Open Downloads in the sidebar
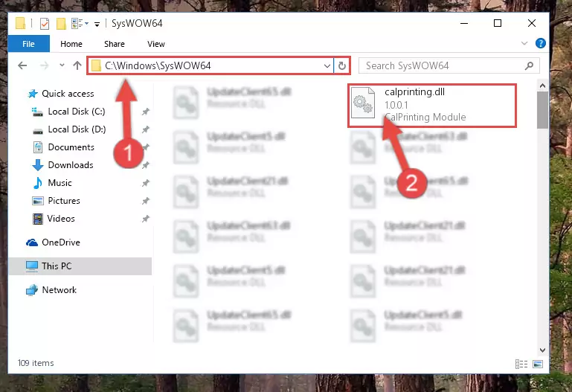The image size is (572, 392). point(71,165)
